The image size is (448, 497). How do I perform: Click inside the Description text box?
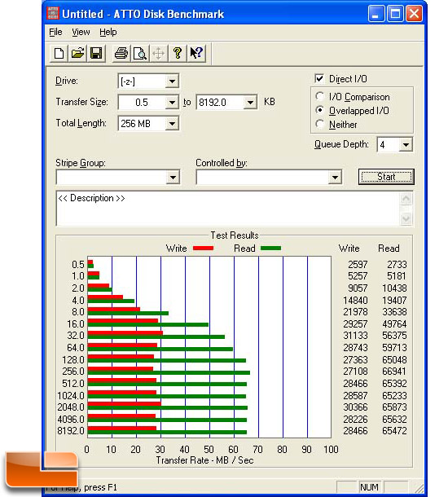(x=228, y=209)
